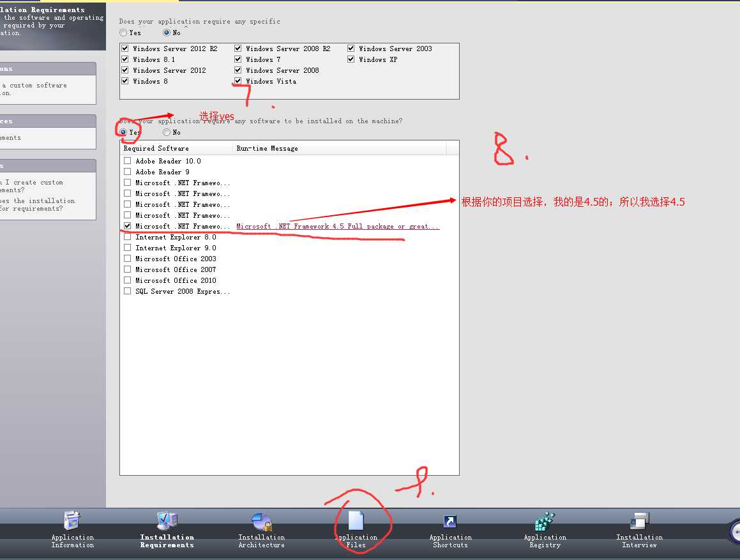This screenshot has width=740, height=560.
Task: Select Yes for required software question
Action: (x=124, y=132)
